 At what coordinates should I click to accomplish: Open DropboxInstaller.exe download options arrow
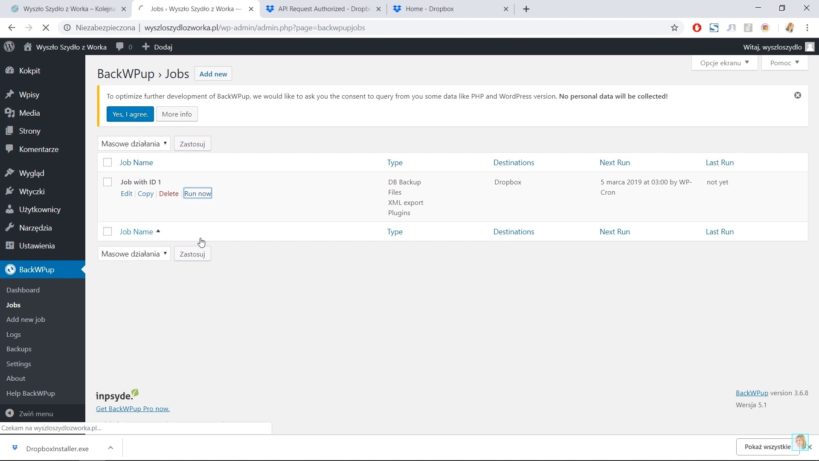pyautogui.click(x=110, y=448)
